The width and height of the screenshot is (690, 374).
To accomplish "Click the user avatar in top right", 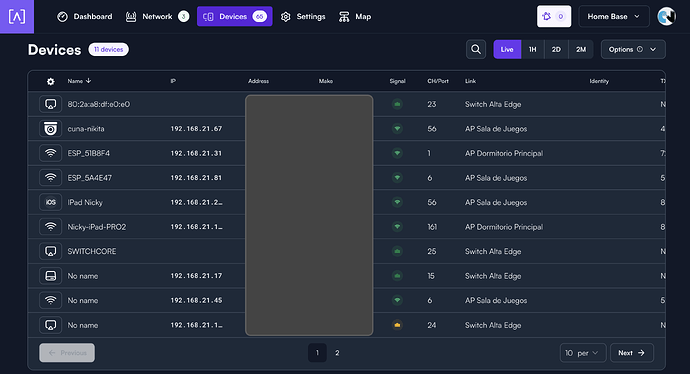I will pos(666,17).
